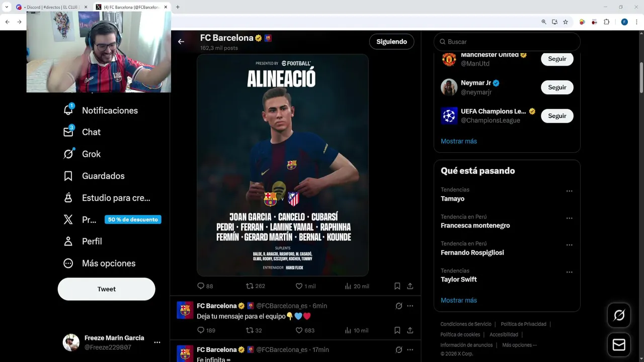Image resolution: width=644 pixels, height=362 pixels.
Task: Close the Discord browser tab
Action: [86, 7]
